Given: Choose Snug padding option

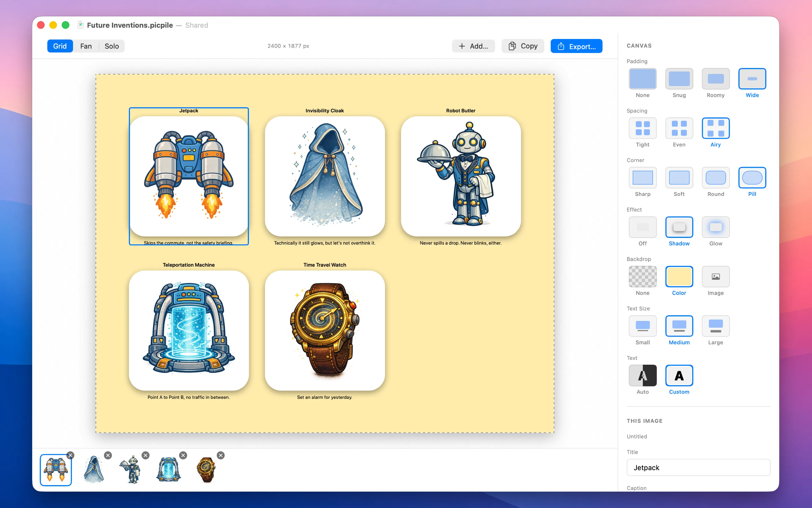Looking at the screenshot, I should [679, 79].
